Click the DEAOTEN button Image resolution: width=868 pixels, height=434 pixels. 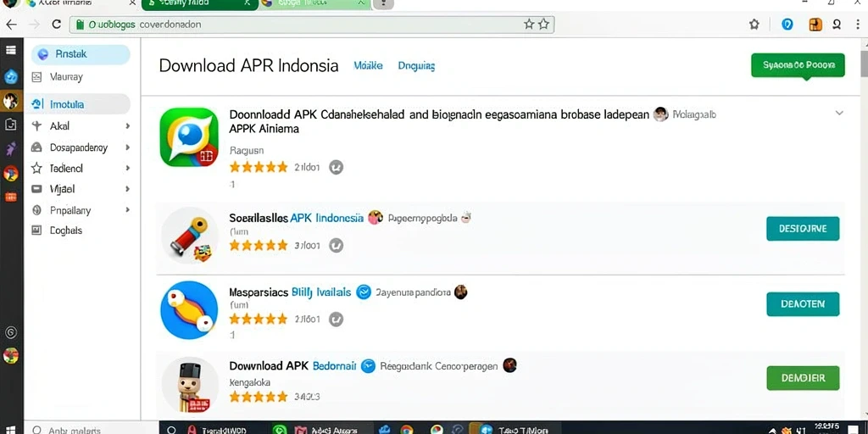point(803,304)
